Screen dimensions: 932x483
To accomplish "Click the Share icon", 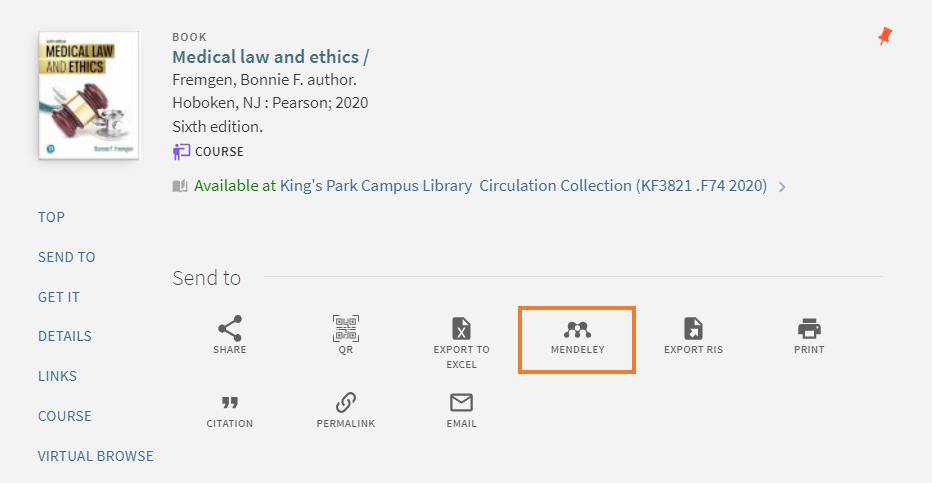I will point(229,329).
